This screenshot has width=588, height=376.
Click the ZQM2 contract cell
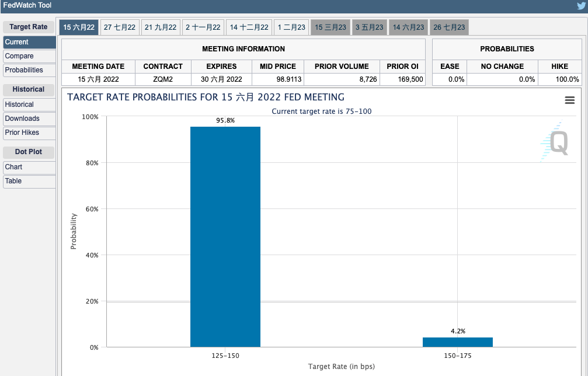[x=163, y=79]
